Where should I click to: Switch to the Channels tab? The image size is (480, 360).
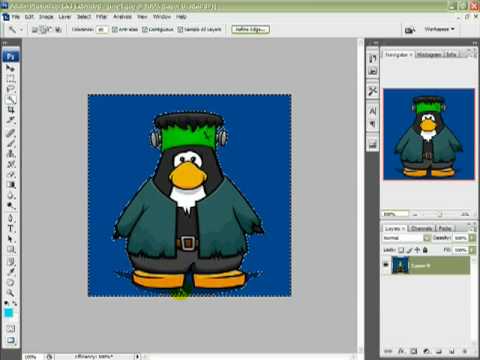422,228
